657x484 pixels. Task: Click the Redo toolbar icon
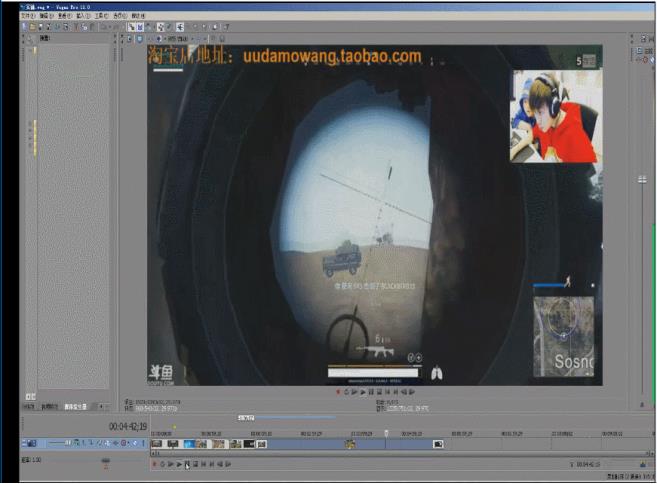click(115, 27)
